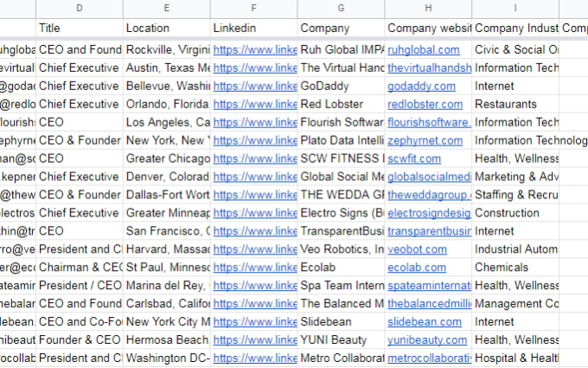The width and height of the screenshot is (588, 368).
Task: Select column D header
Action: click(x=80, y=9)
